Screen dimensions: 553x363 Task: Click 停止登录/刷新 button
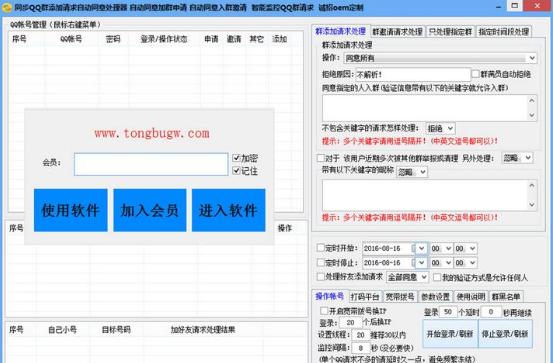pyautogui.click(x=505, y=334)
